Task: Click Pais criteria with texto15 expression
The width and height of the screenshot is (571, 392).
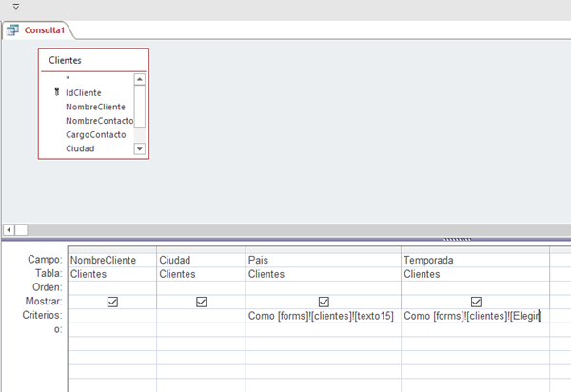Action: tap(324, 316)
